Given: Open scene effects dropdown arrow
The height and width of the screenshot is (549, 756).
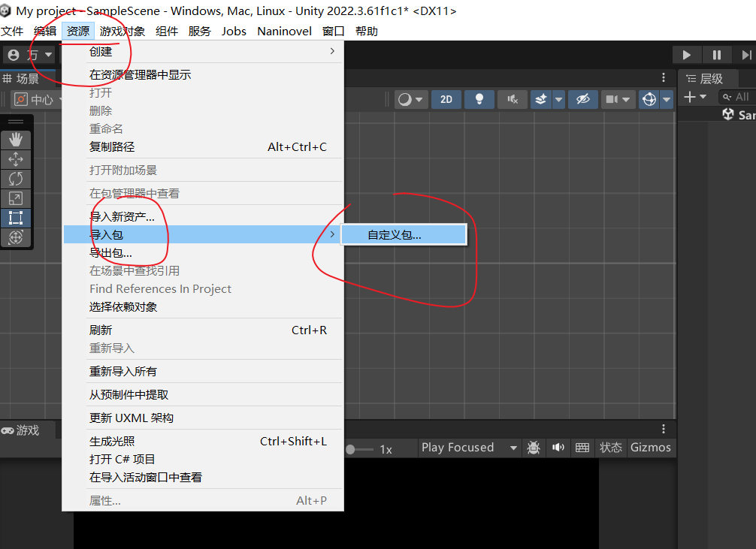Looking at the screenshot, I should [559, 99].
